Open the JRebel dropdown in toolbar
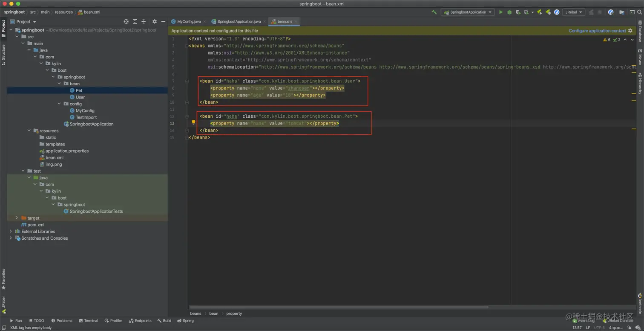Image resolution: width=644 pixels, height=331 pixels. (574, 12)
